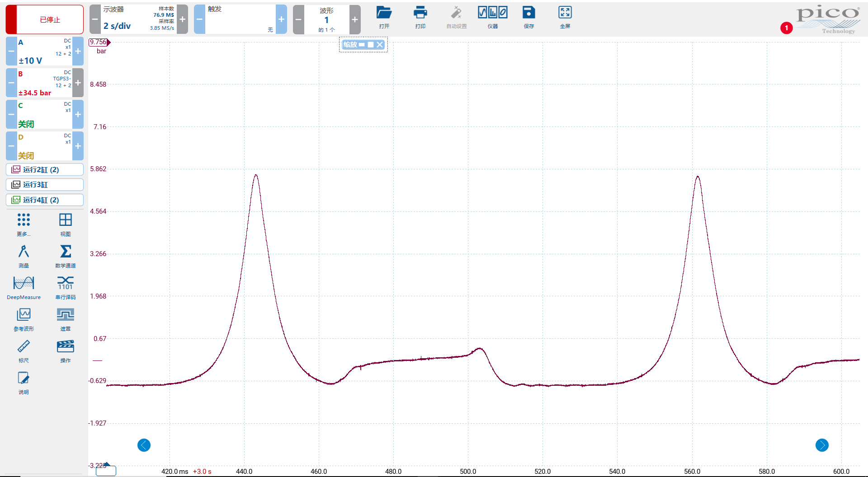Increase the timebase from 2 s/div
The height and width of the screenshot is (477, 868).
click(x=183, y=19)
